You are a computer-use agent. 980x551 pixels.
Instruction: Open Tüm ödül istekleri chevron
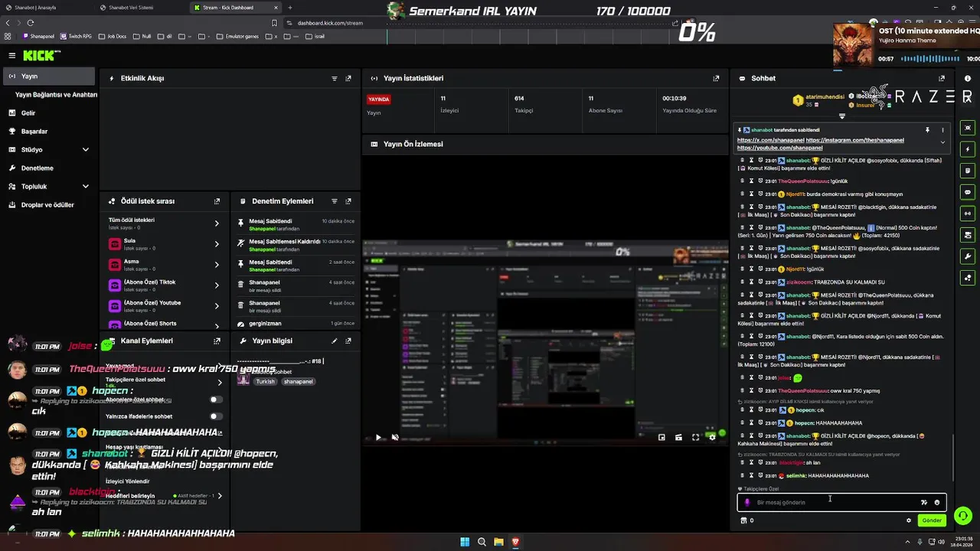[x=217, y=223]
